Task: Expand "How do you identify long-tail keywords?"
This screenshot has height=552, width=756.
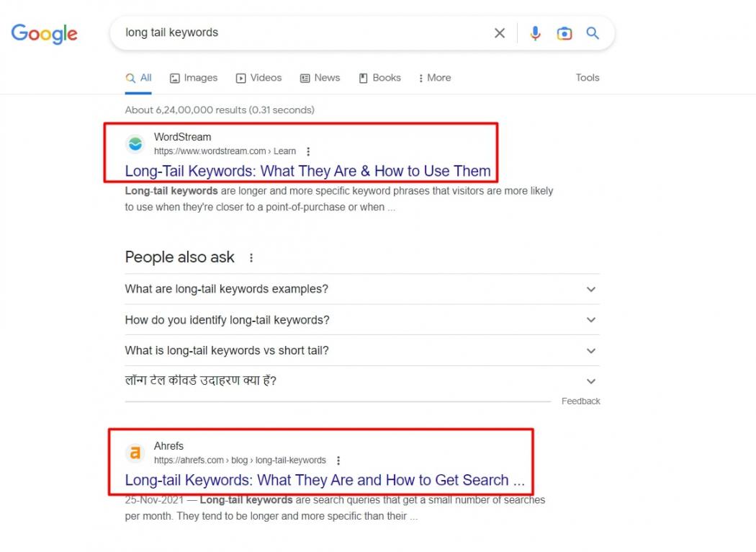Action: point(591,320)
